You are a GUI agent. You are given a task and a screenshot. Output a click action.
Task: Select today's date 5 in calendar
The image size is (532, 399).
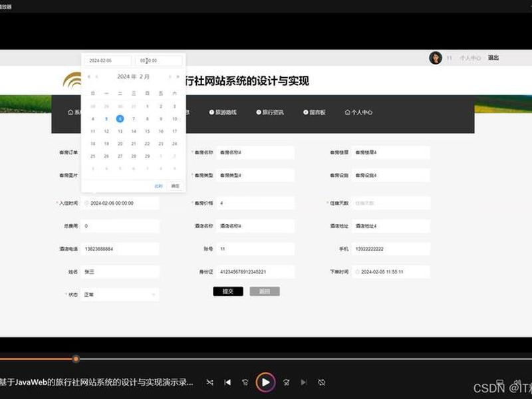pyautogui.click(x=106, y=119)
